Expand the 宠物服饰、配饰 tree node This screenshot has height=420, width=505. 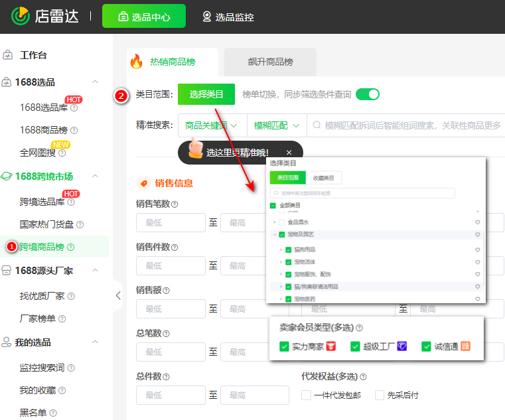pyautogui.click(x=281, y=275)
